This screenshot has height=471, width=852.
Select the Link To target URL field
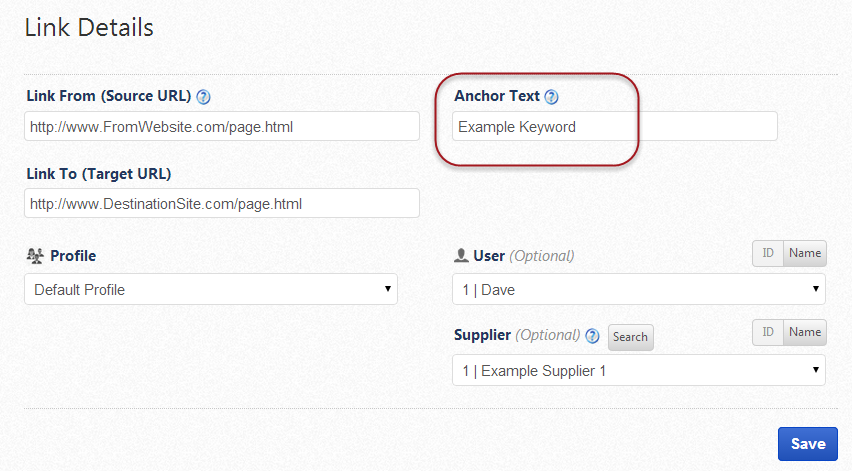[x=222, y=204]
